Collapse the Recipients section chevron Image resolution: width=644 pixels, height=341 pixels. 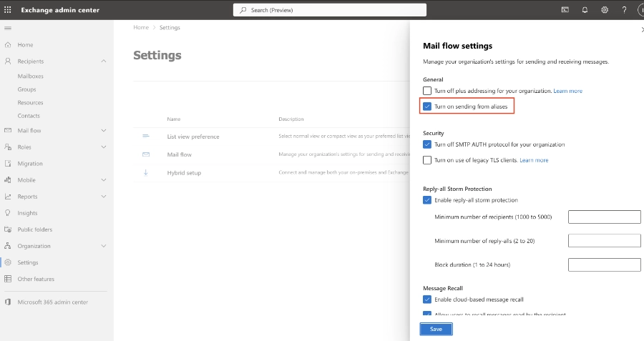click(x=104, y=61)
